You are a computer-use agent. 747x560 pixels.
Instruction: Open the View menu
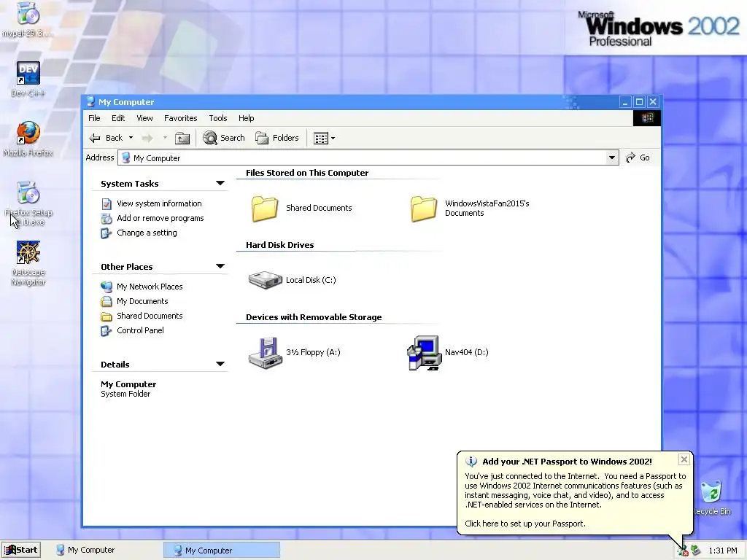[145, 118]
